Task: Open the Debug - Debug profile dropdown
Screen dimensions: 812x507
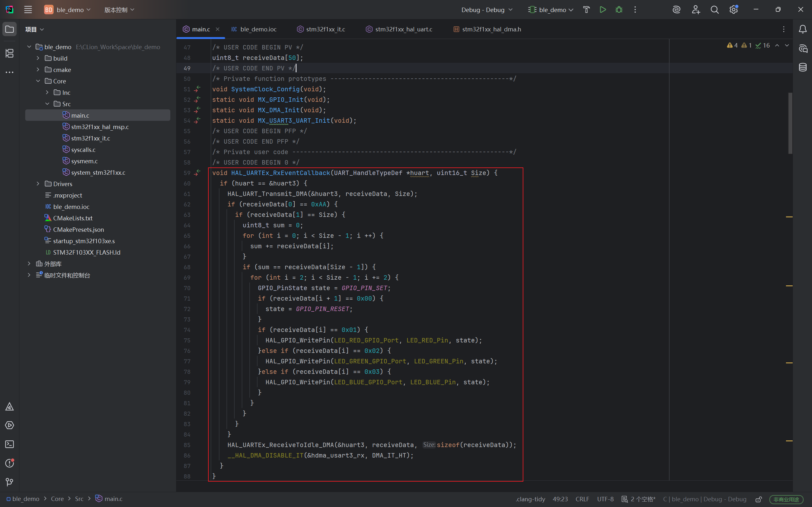Action: tap(487, 10)
